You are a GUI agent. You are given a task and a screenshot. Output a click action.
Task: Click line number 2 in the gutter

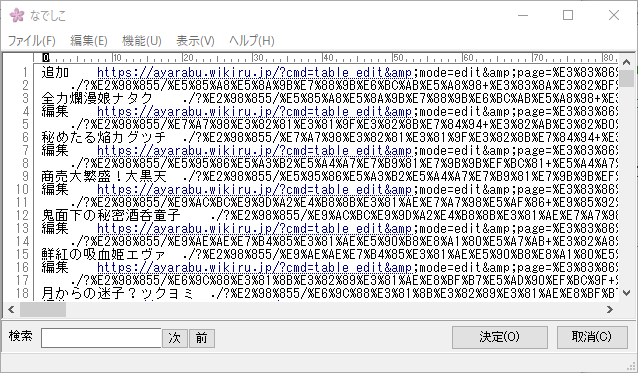pyautogui.click(x=25, y=86)
